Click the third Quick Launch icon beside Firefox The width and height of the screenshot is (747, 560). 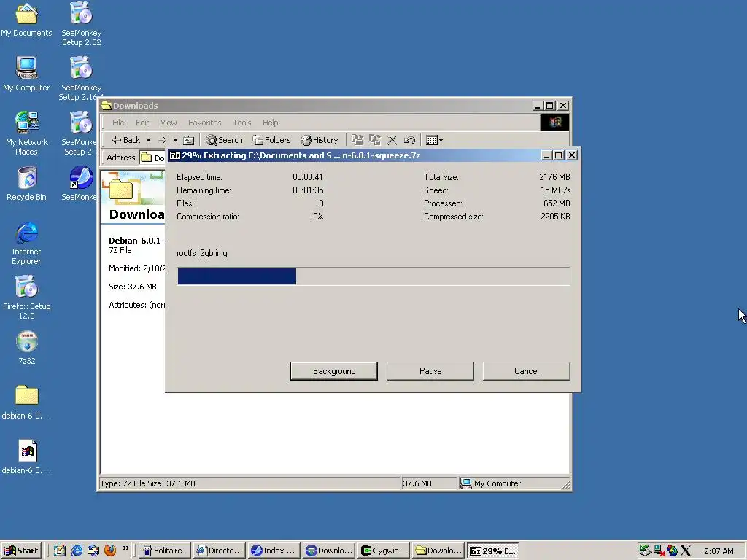pyautogui.click(x=93, y=551)
